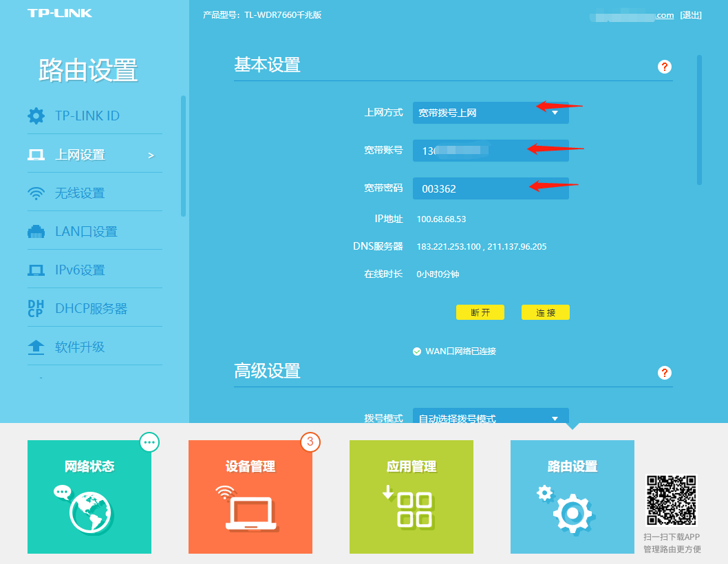The height and width of the screenshot is (564, 728).
Task: Click the QR code for APP download
Action: [672, 500]
